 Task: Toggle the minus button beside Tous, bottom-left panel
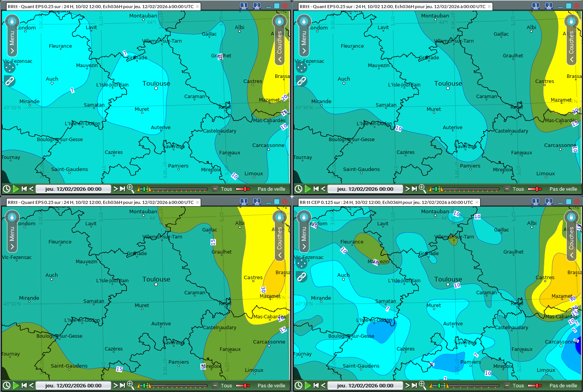tap(215, 385)
